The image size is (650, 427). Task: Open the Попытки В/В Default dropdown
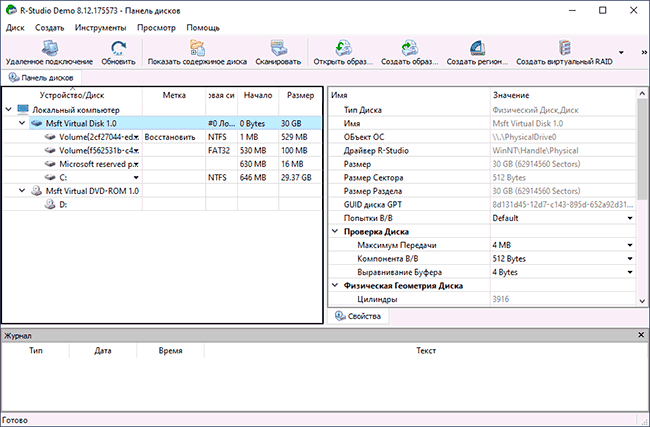point(630,218)
